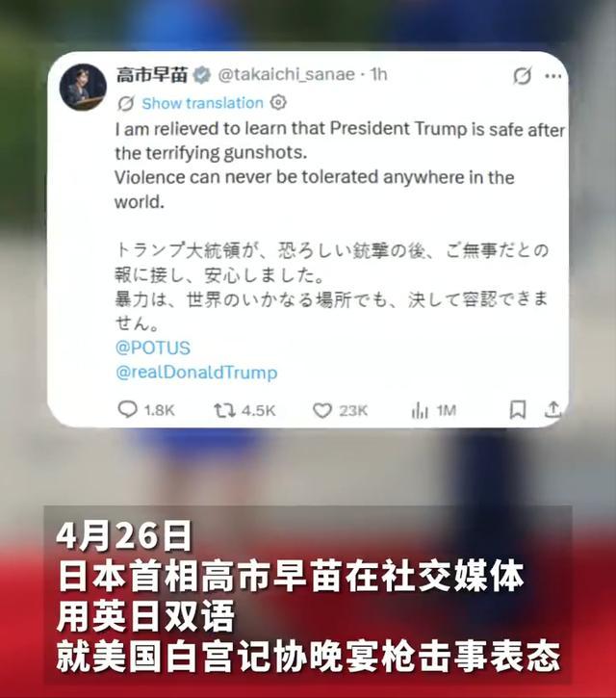This screenshot has height=698, width=616.
Task: Click the 高市早苗 profile avatar
Action: 83,88
